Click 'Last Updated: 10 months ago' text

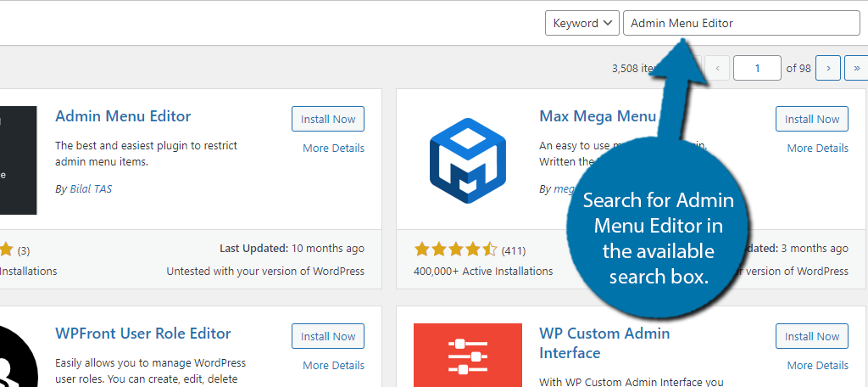pos(292,249)
